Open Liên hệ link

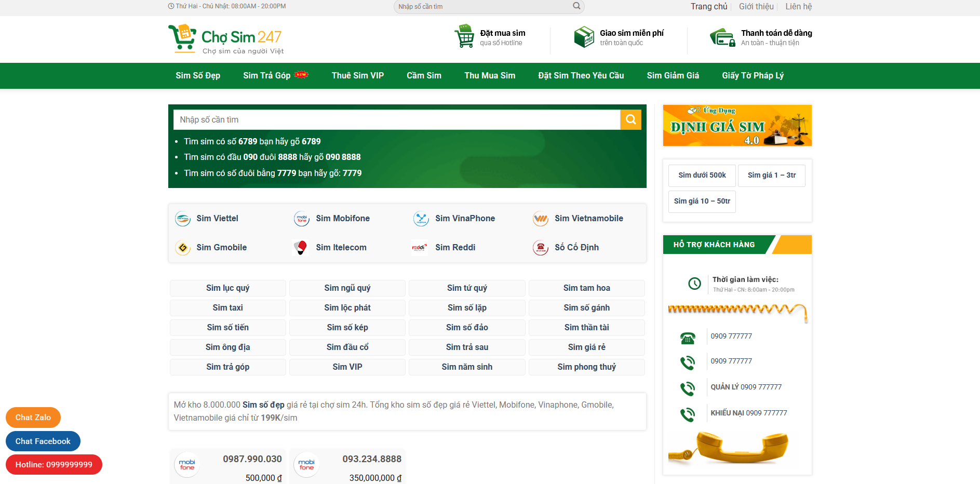(799, 7)
